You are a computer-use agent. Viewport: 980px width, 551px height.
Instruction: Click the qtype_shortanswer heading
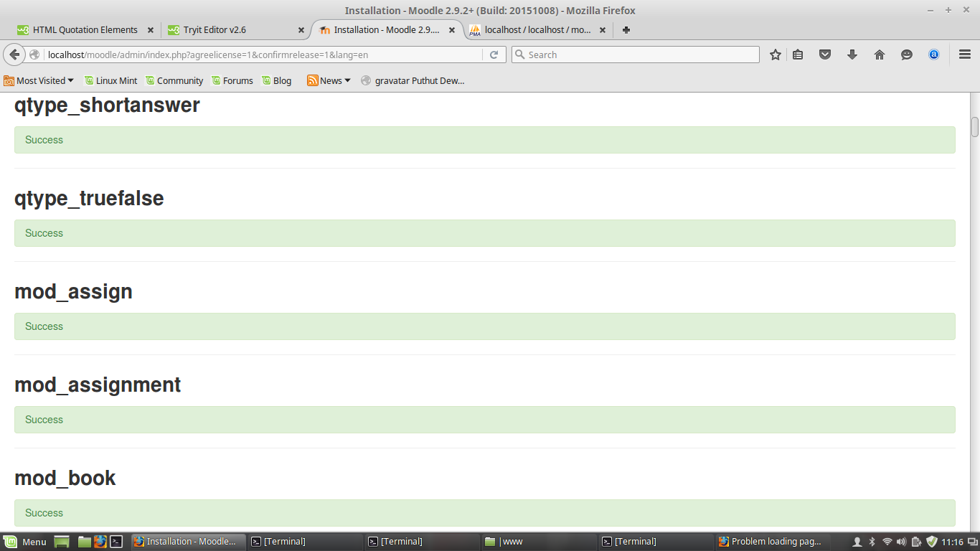coord(107,105)
